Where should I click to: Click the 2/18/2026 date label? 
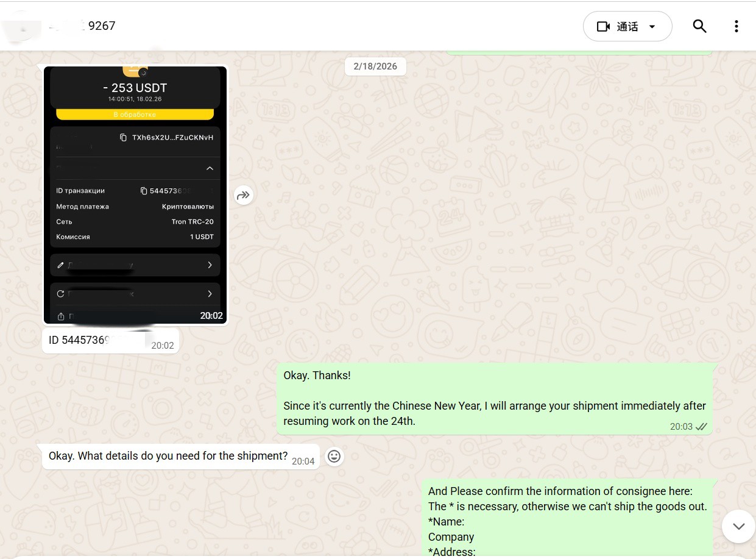375,66
